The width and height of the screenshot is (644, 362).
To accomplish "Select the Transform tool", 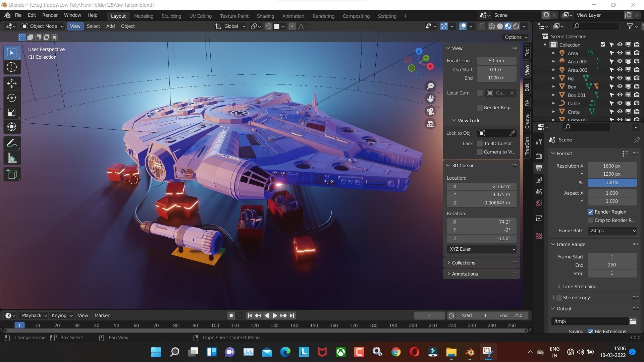I will tap(12, 127).
